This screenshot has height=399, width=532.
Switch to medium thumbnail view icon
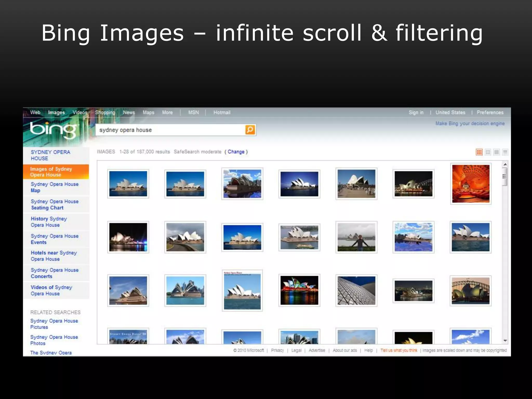[488, 152]
